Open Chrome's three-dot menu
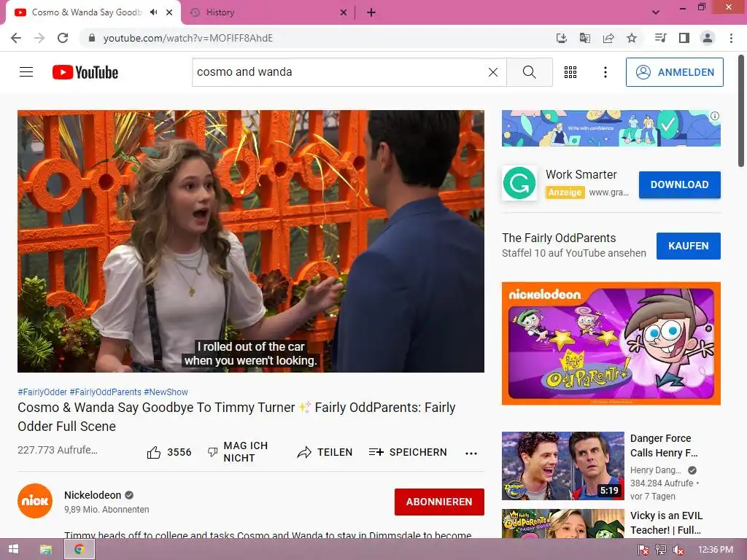This screenshot has width=747, height=560. 731,38
